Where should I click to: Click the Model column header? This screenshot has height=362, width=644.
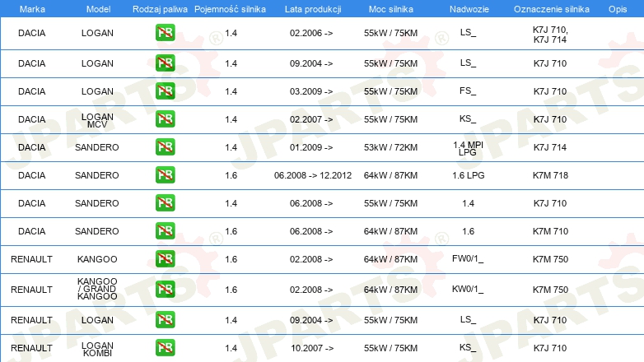coord(98,9)
